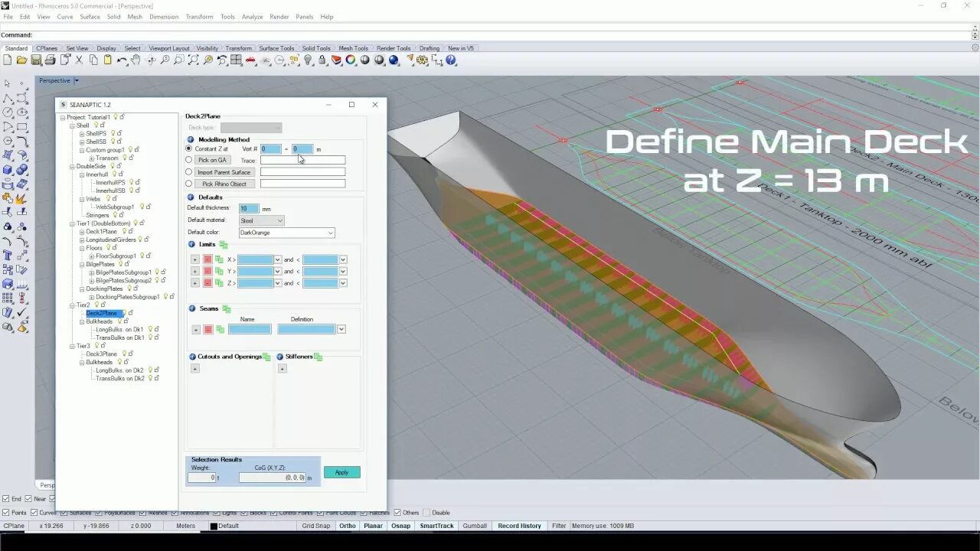980x551 pixels.
Task: Open the Layers panel icon
Action: tap(336, 60)
